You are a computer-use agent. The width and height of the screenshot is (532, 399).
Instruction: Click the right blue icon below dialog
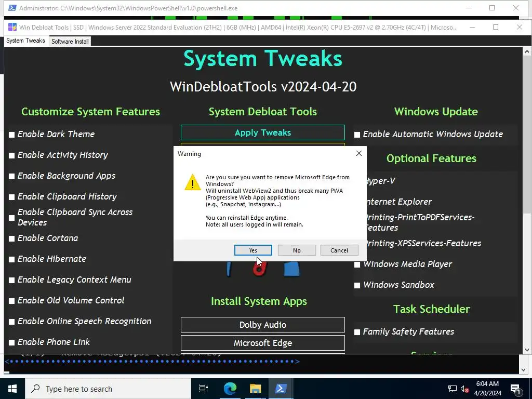[x=291, y=269]
